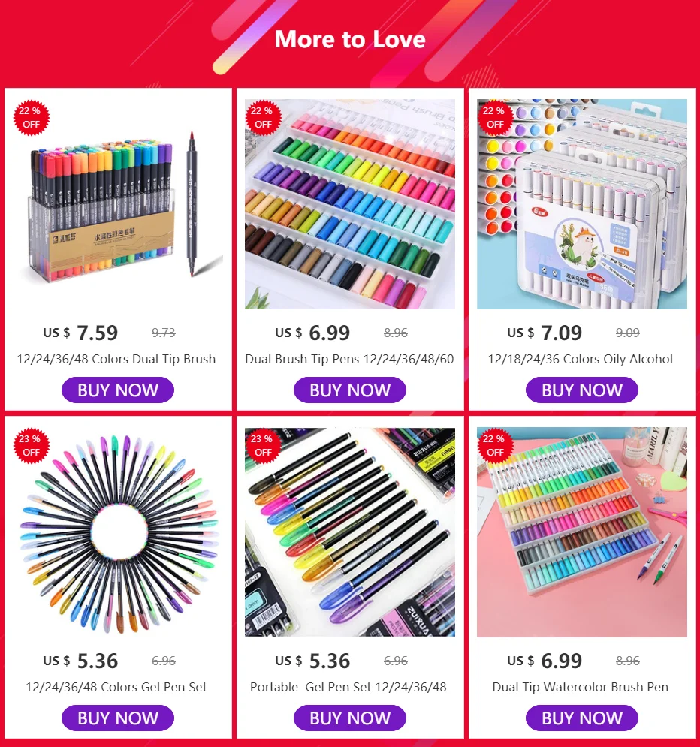Buy the 12/24/36/48 Colors Gel Pen Set
700x747 pixels.
(118, 718)
